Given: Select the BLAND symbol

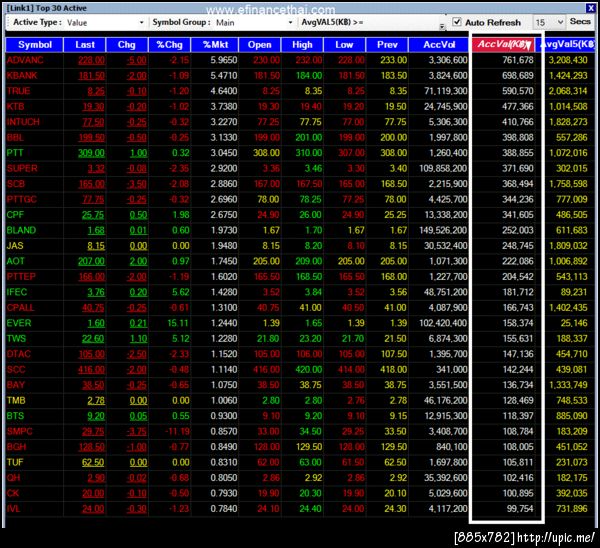Looking at the screenshot, I should pyautogui.click(x=21, y=230).
